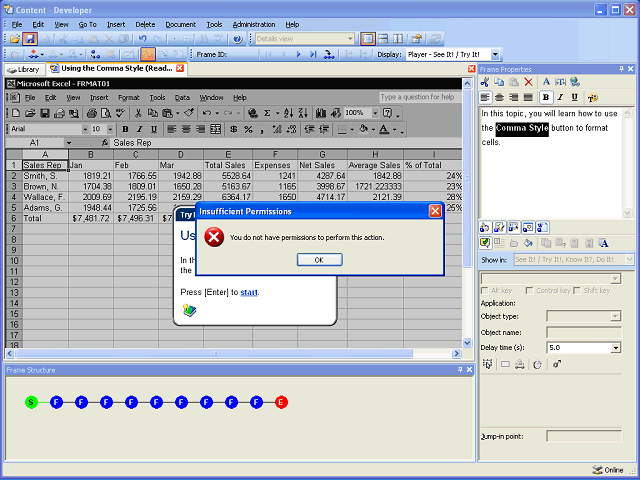This screenshot has width=640, height=480.
Task: Expand the Delay time dropdown
Action: (x=615, y=347)
